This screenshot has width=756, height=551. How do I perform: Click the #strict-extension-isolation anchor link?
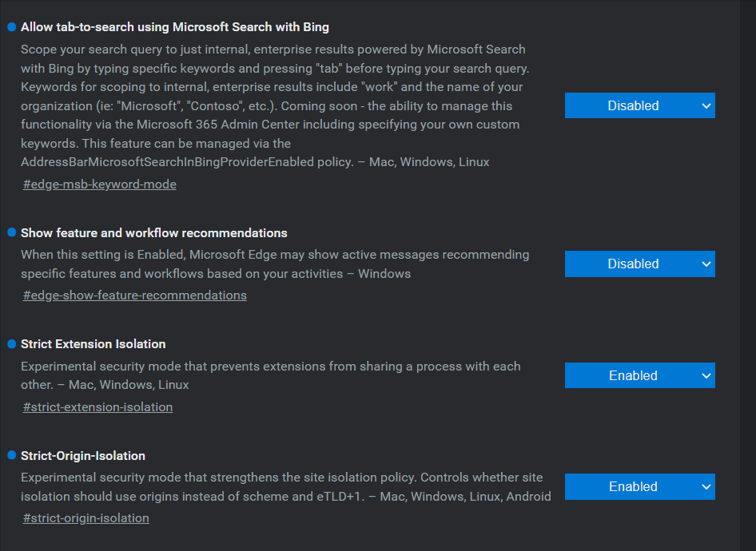click(x=98, y=407)
